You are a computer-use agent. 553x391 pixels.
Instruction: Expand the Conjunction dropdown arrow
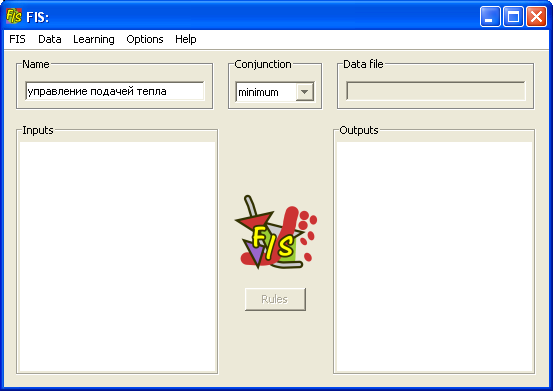pos(304,92)
